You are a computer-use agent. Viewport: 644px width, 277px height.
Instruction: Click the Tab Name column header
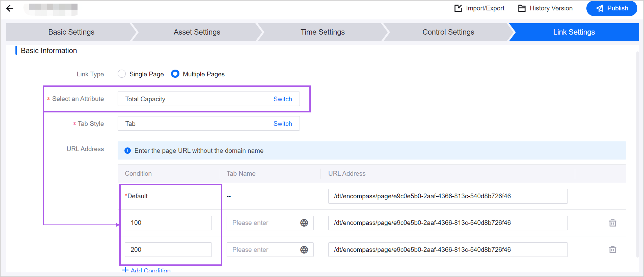tap(241, 173)
